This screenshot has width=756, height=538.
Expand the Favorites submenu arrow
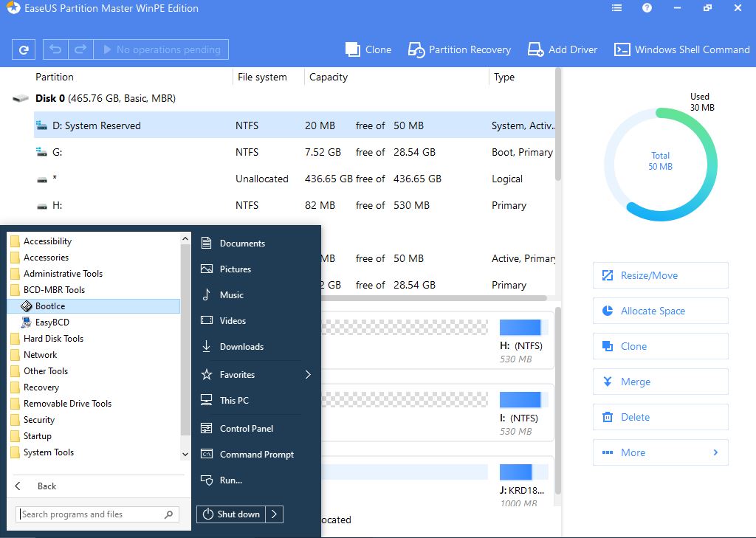coord(308,375)
